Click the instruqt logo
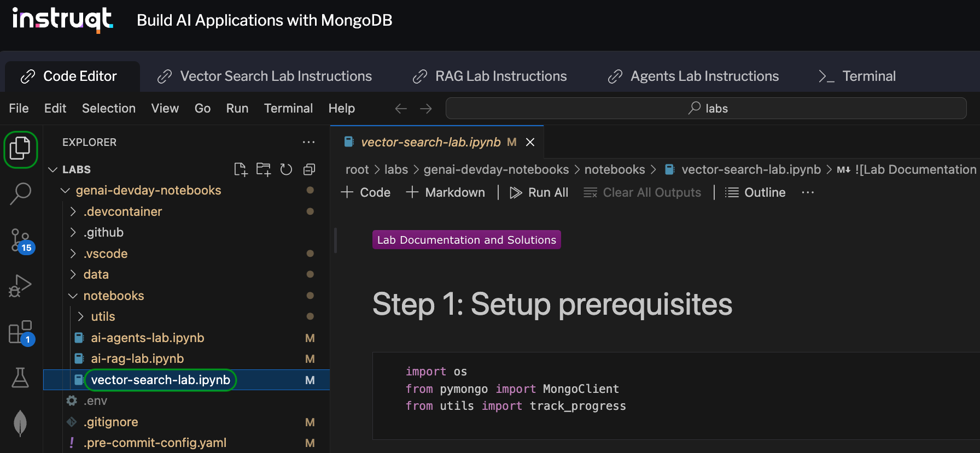The width and height of the screenshot is (980, 453). click(x=63, y=20)
